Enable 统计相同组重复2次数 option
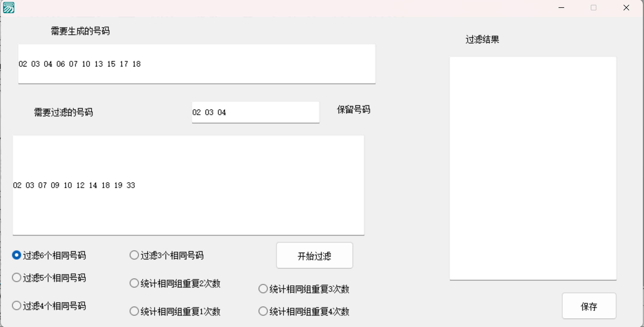Viewport: 644px width, 327px height. [134, 283]
